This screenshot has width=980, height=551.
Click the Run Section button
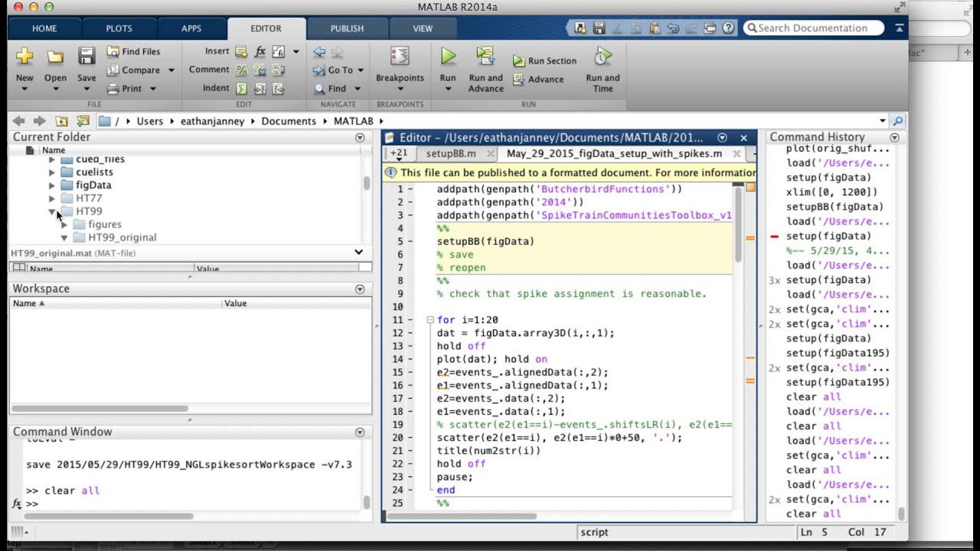544,60
